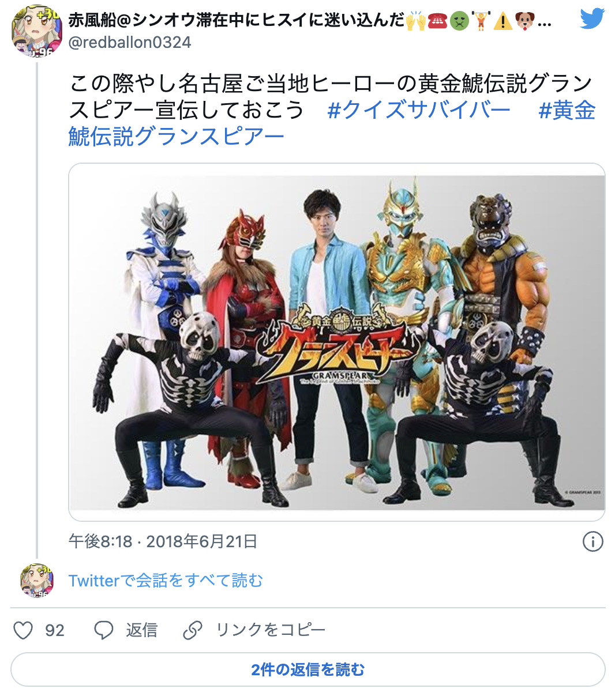Click the Twitter bird logo
The height and width of the screenshot is (700, 615).
[x=592, y=18]
